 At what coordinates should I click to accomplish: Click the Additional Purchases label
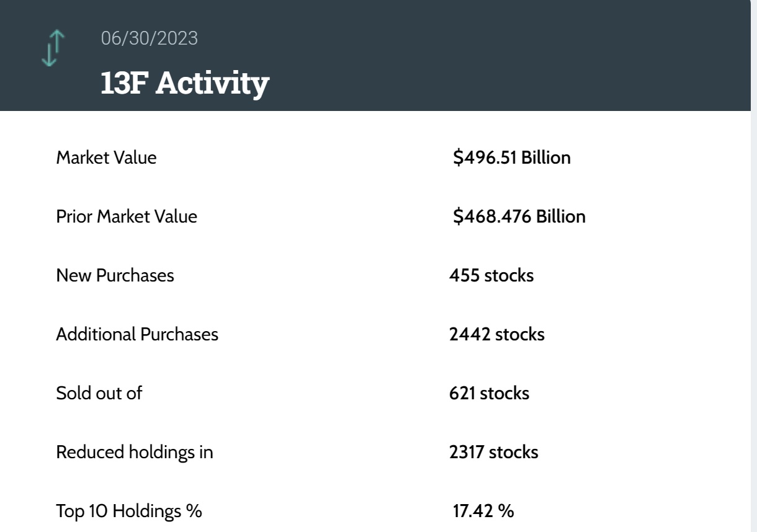click(137, 334)
